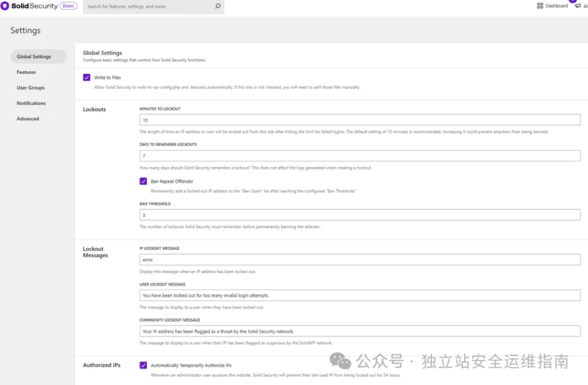This screenshot has height=385, width=588.
Task: Click the BAN THRESHOLD field label
Action: click(x=155, y=204)
